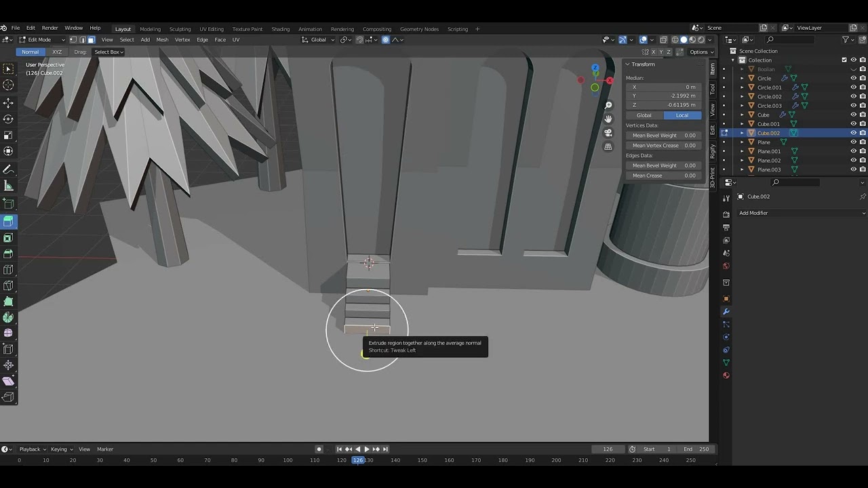Image resolution: width=868 pixels, height=488 pixels.
Task: Select the Extrude Region tool
Action: click(x=8, y=221)
